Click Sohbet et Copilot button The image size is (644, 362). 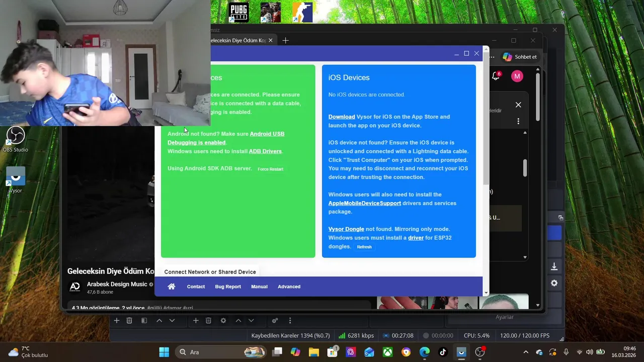point(520,57)
